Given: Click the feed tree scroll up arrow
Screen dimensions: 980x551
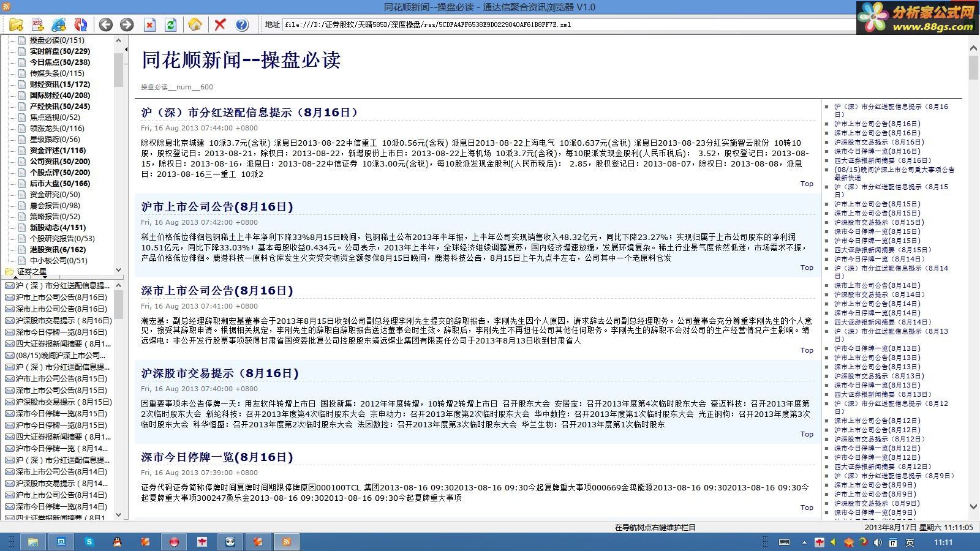Looking at the screenshot, I should tap(119, 40).
